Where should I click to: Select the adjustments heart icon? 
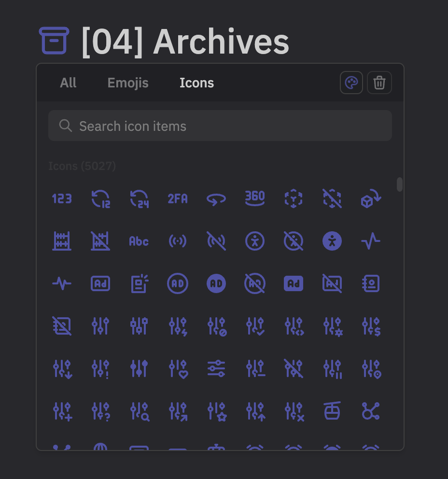(x=178, y=368)
